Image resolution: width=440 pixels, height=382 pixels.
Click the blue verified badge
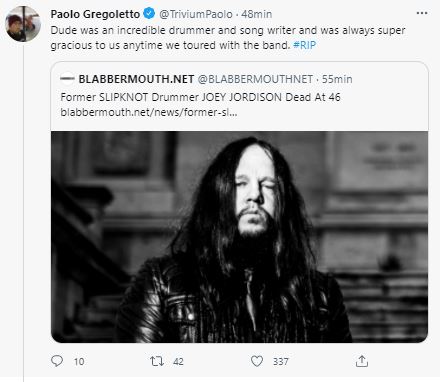point(149,14)
